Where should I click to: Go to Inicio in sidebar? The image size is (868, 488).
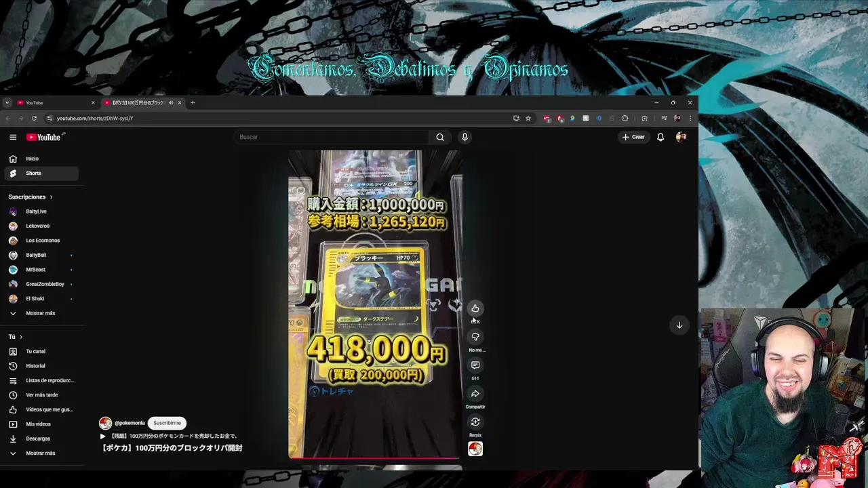42,159
